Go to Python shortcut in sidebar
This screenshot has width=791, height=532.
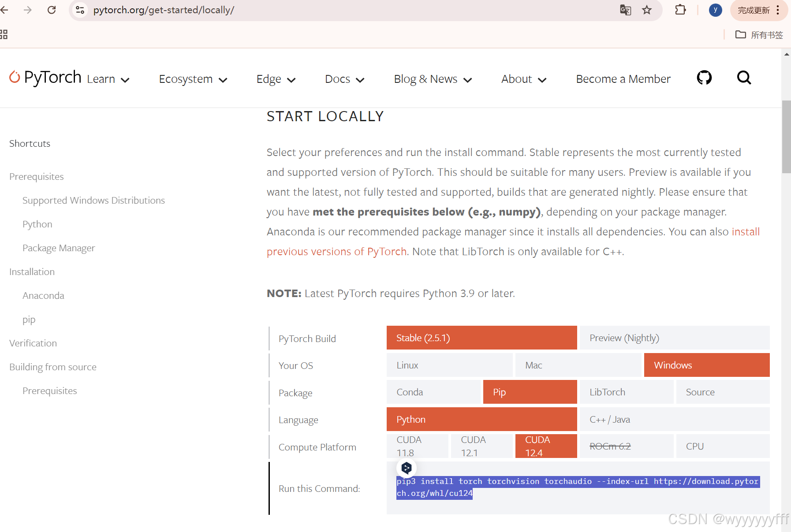(x=37, y=224)
